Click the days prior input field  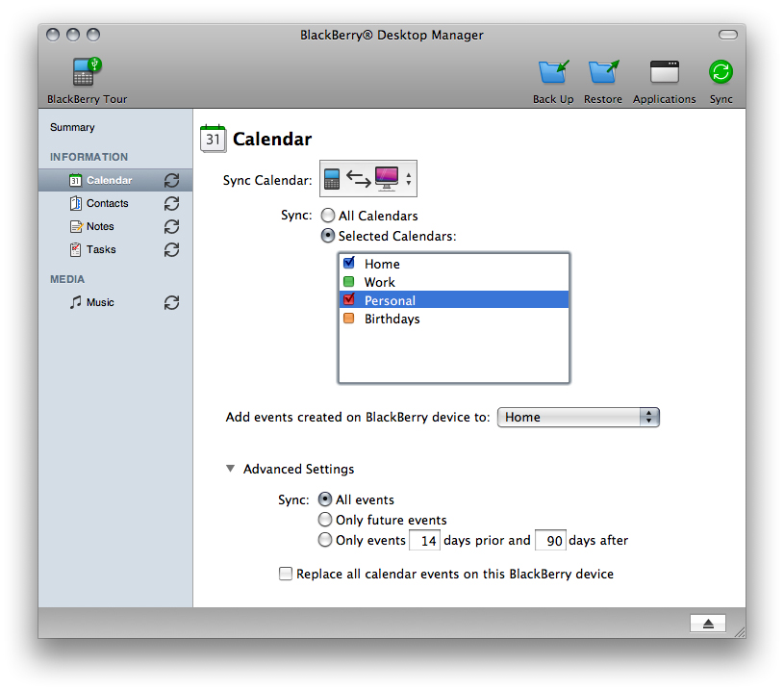424,541
